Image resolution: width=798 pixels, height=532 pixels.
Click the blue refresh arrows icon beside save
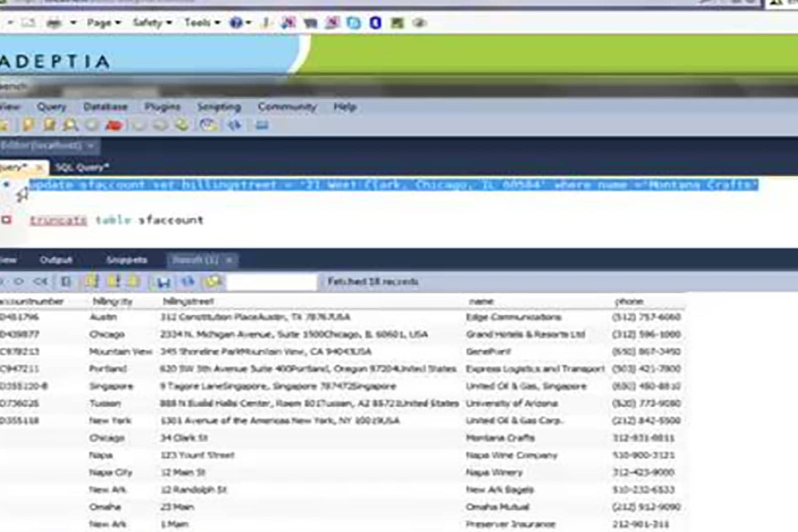[188, 282]
